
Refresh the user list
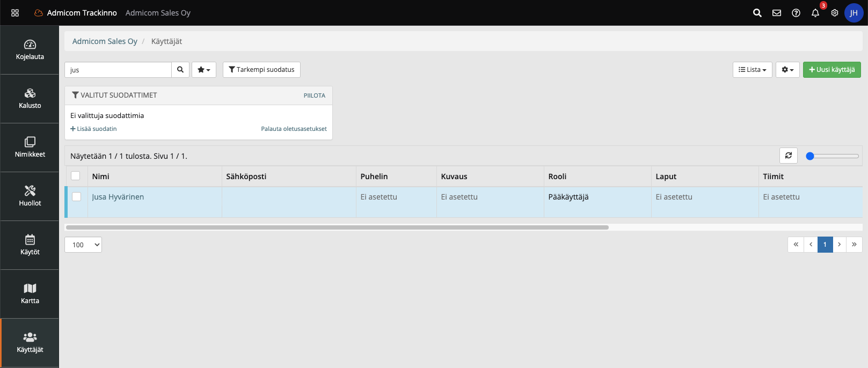pyautogui.click(x=789, y=156)
